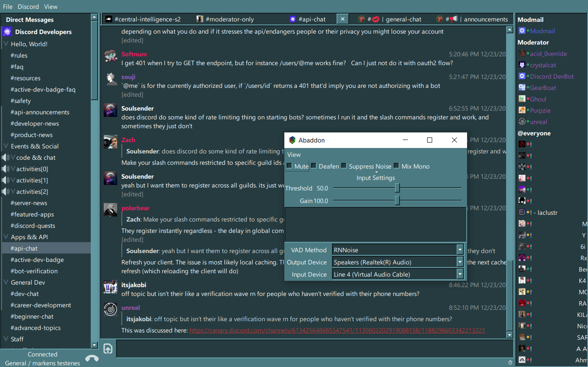This screenshot has height=367, width=588.
Task: Click the Threshold slider handle
Action: (397, 188)
